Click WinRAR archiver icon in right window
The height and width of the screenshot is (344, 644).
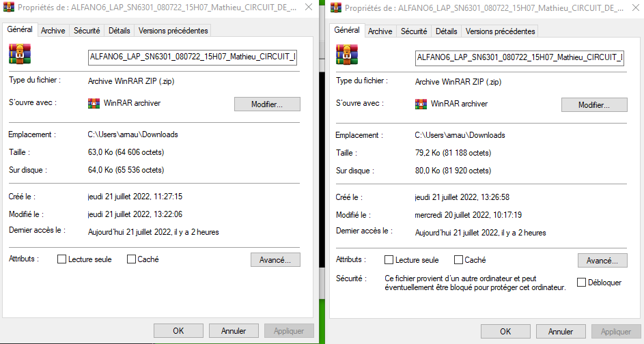pos(421,104)
